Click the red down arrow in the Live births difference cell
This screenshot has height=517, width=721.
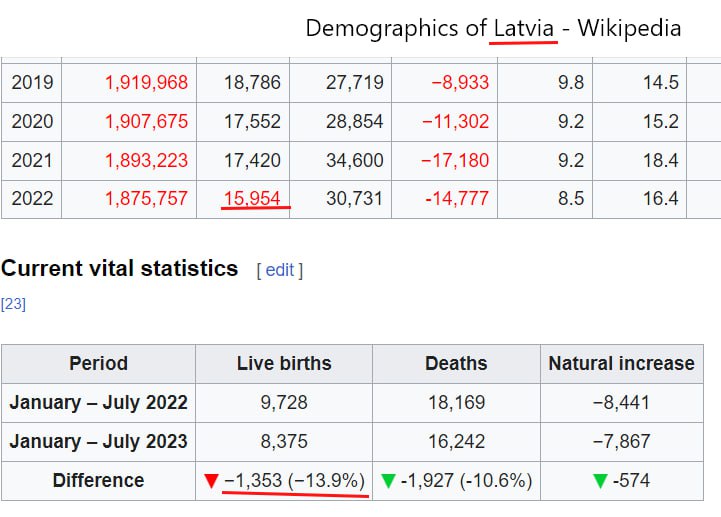(211, 481)
